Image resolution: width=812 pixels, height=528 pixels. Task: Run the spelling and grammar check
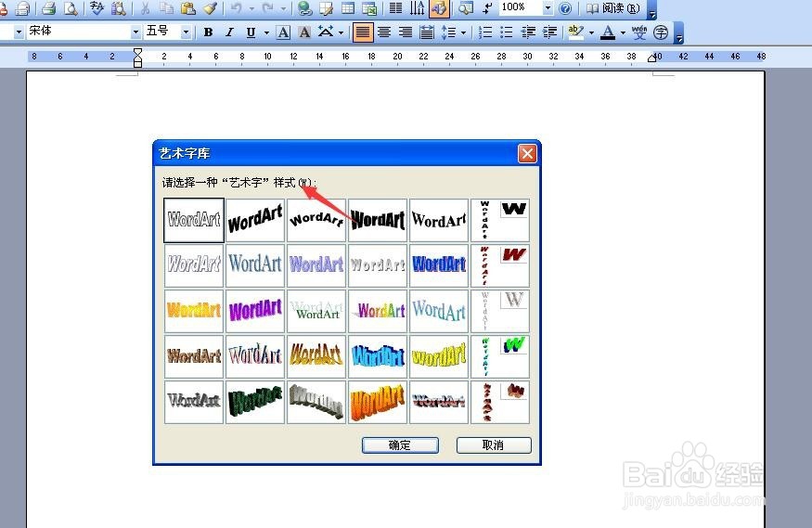(x=97, y=7)
